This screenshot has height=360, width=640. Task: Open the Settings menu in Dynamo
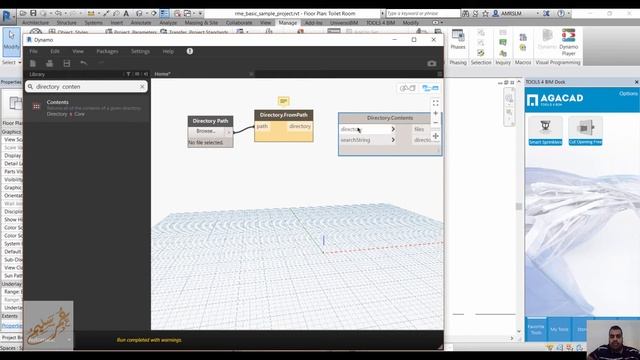[140, 51]
